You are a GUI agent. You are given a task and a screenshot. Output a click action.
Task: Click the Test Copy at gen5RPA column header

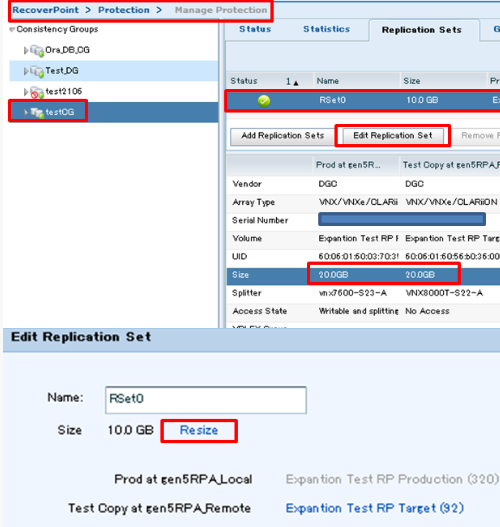(x=450, y=165)
